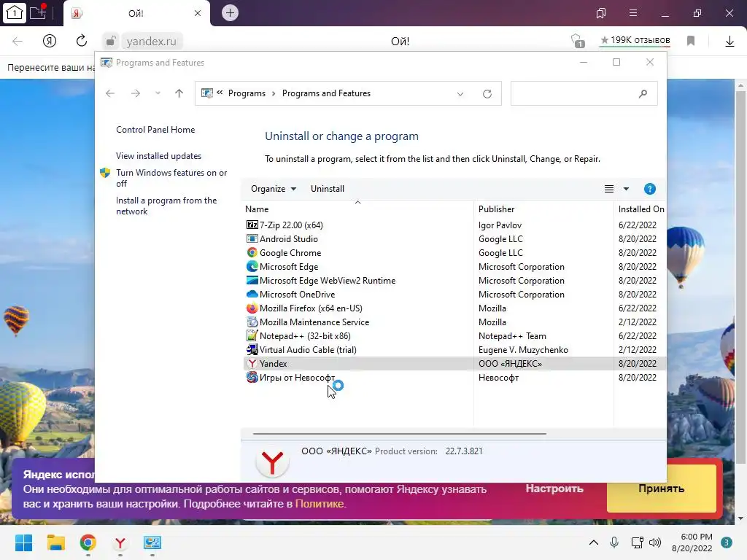Select Mozilla Firefox (x64 en-US) entry
This screenshot has height=560, width=747.
coord(454,308)
